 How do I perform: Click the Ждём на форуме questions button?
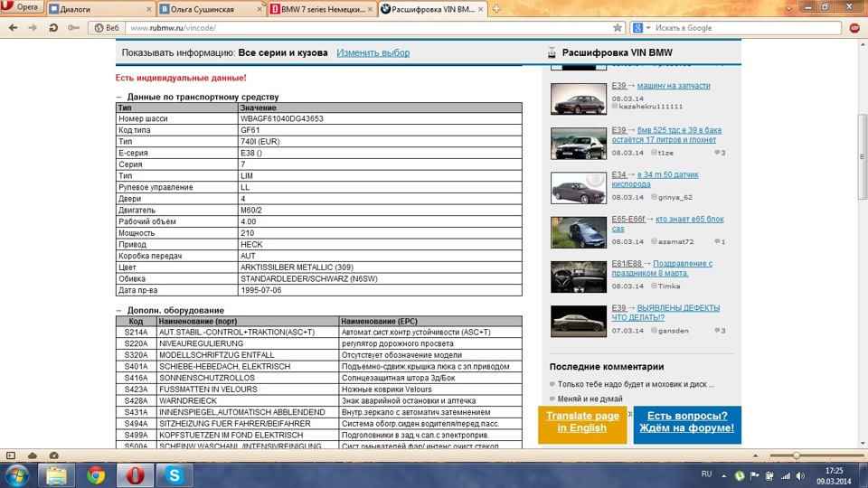[687, 422]
